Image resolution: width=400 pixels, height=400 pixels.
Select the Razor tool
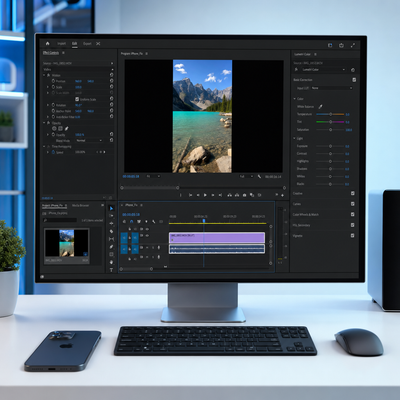click(111, 231)
